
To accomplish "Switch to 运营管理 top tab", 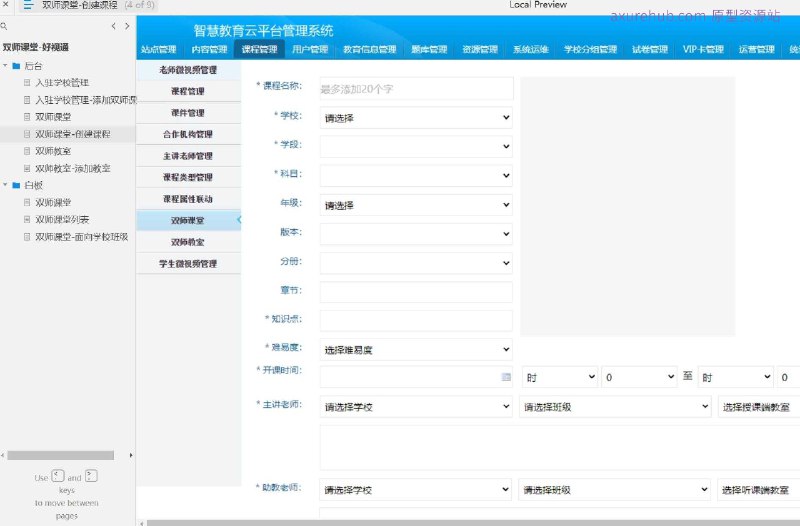I will 756,49.
